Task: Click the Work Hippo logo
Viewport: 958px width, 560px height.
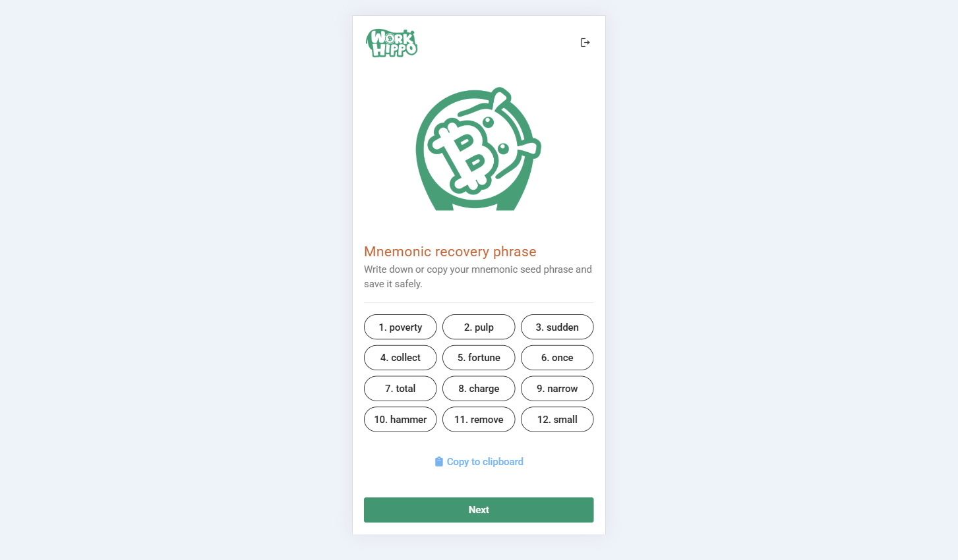Action: (392, 43)
